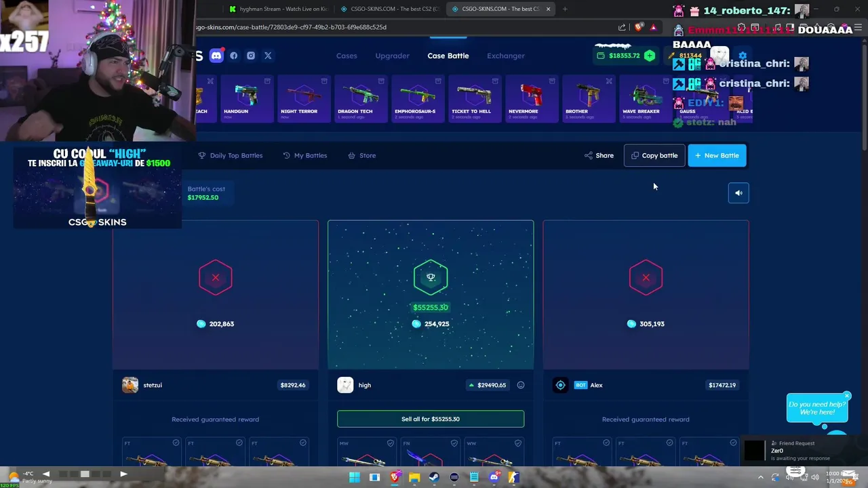Add funds with green plus button
The image size is (868, 488).
coord(650,56)
